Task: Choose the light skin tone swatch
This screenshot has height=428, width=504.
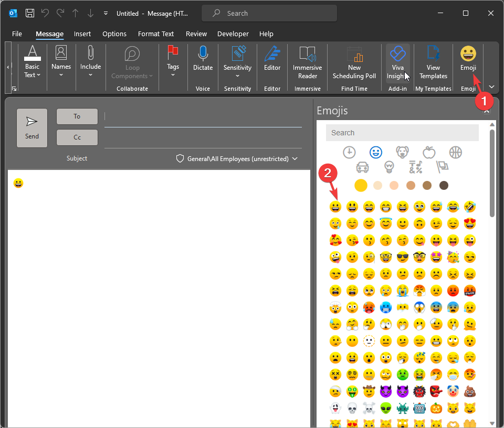Action: pyautogui.click(x=377, y=185)
